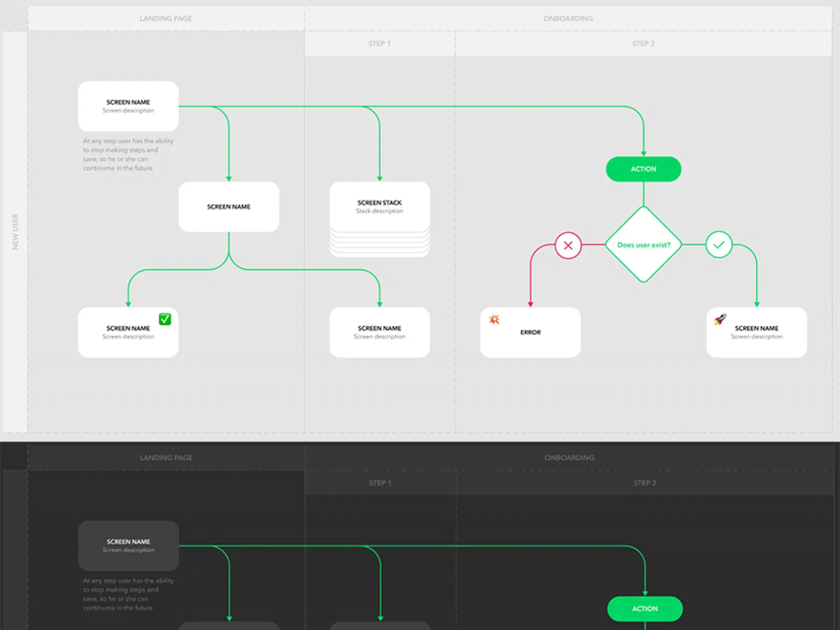Click the rocket emoji icon
The height and width of the screenshot is (630, 840).
720,319
